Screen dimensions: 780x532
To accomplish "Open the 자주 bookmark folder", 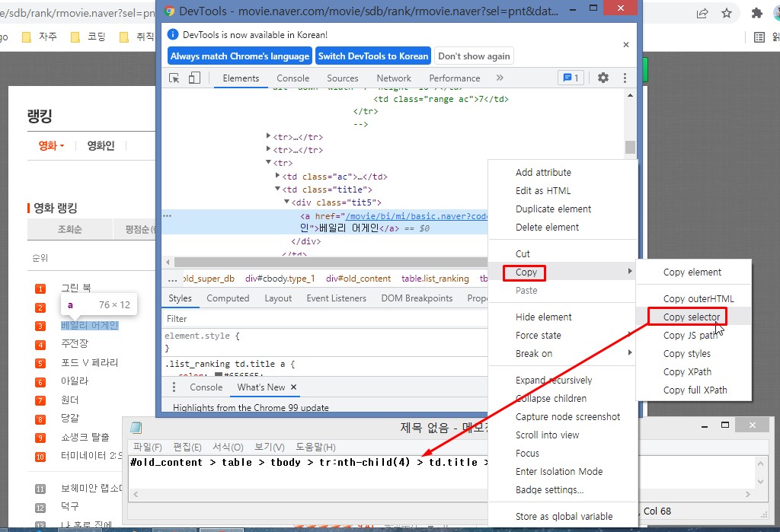I will pos(40,37).
